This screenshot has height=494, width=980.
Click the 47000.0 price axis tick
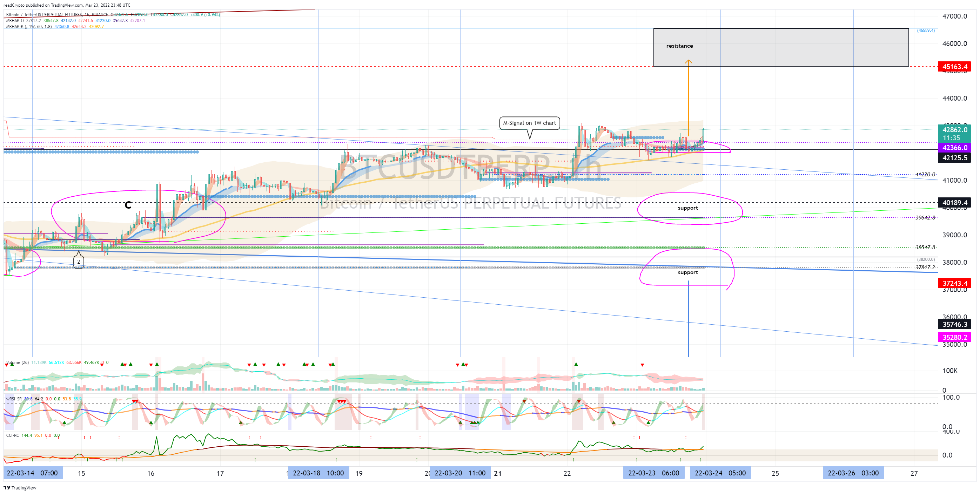tap(954, 16)
